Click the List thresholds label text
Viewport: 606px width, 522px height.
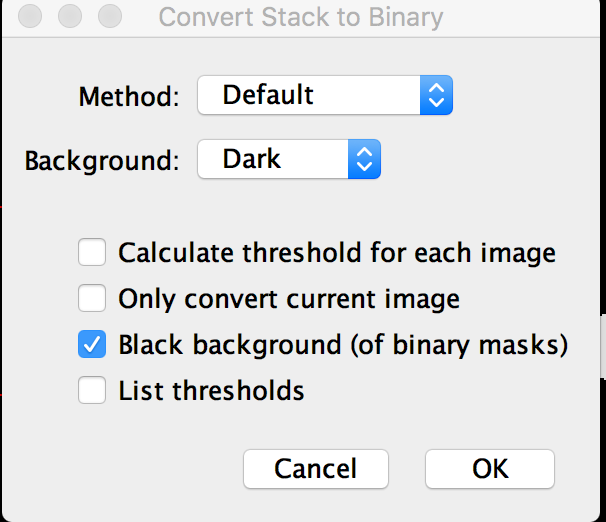[211, 390]
